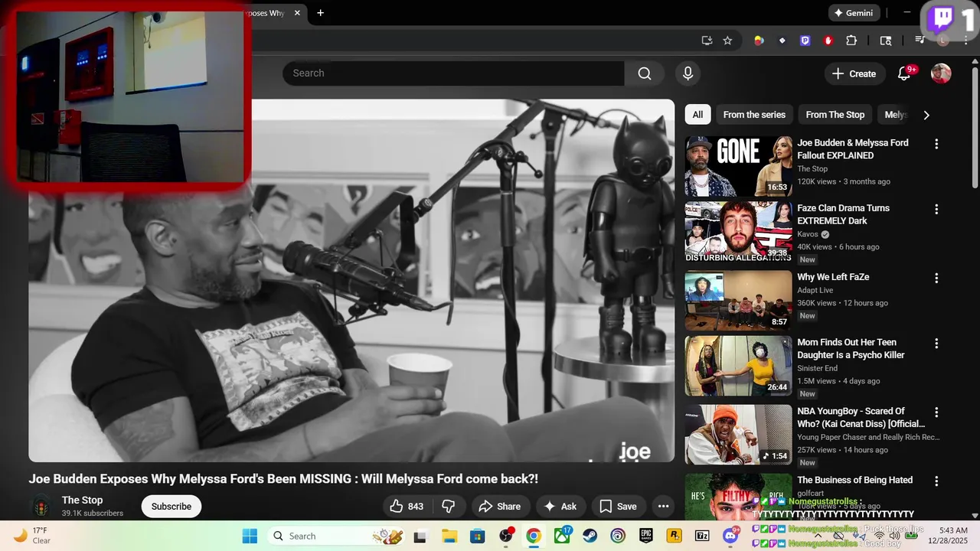The width and height of the screenshot is (980, 551).
Task: Open File Explorer from the taskbar
Action: click(449, 536)
